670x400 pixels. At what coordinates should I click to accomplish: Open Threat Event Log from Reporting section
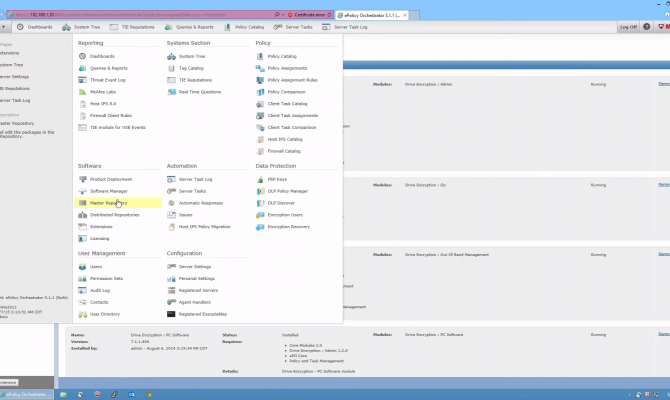pyautogui.click(x=109, y=80)
